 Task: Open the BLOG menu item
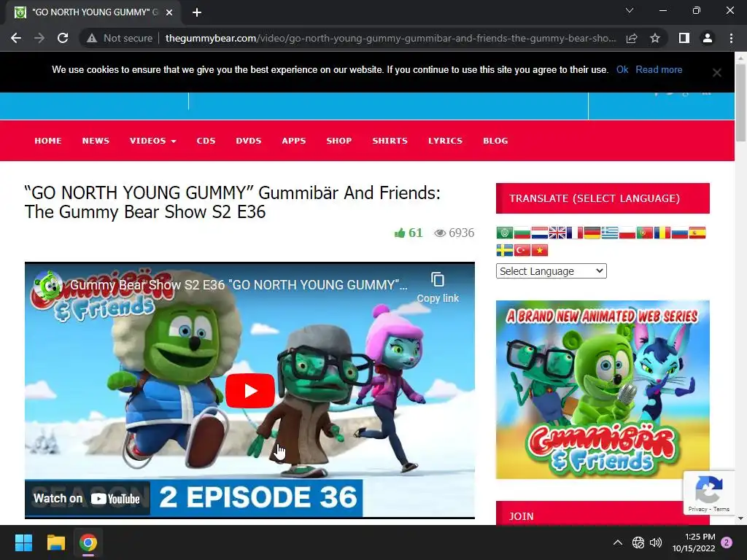(495, 141)
